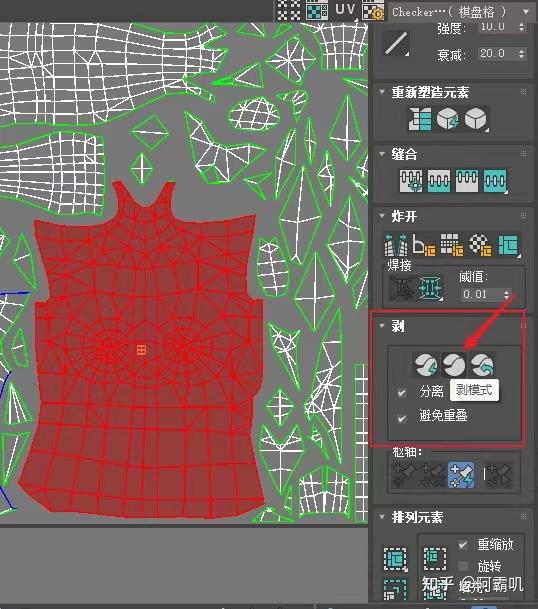
Task: Uncheck the 分离 checkbox
Action: click(402, 392)
